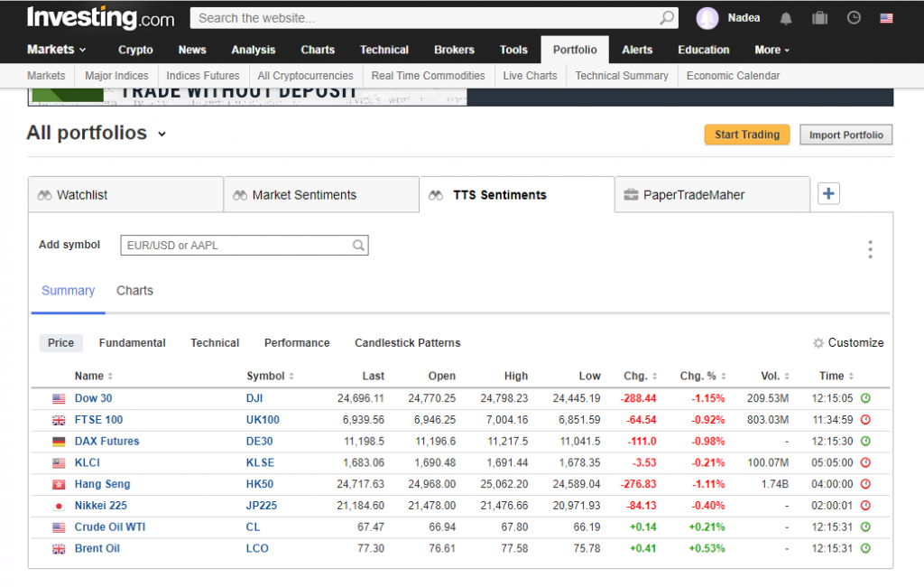Expand the Markets menu chevron

coord(80,50)
